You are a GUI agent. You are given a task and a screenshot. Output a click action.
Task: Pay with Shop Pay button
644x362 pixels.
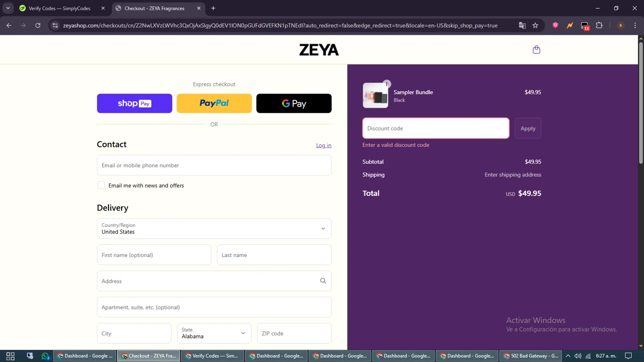(x=134, y=103)
